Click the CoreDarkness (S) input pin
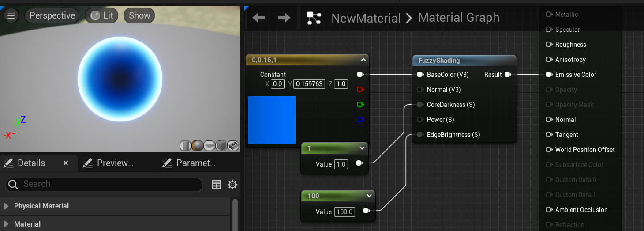Viewport: 644px width, 231px height. 420,105
